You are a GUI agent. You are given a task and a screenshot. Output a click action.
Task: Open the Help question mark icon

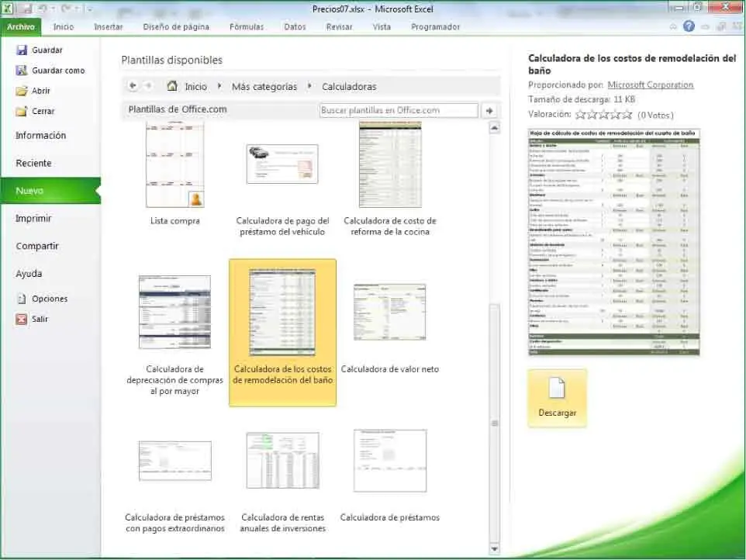[689, 26]
